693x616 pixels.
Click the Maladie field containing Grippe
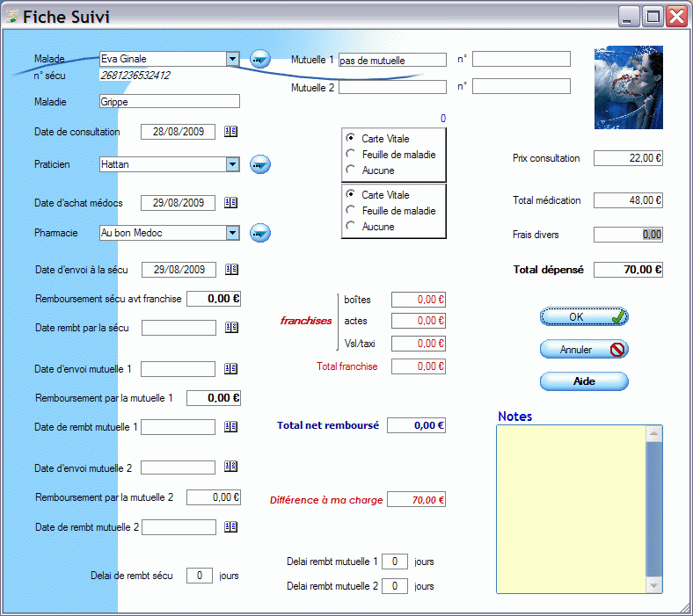[170, 102]
